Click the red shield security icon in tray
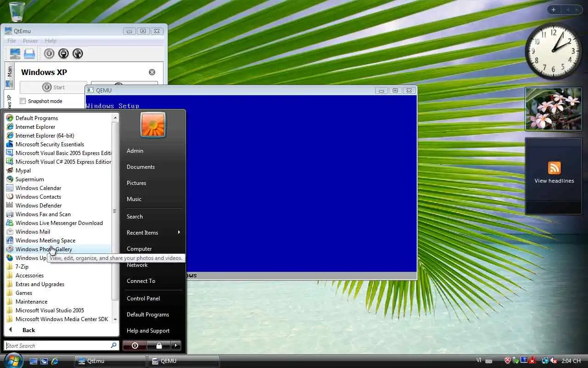This screenshot has height=368, width=588. [x=508, y=361]
